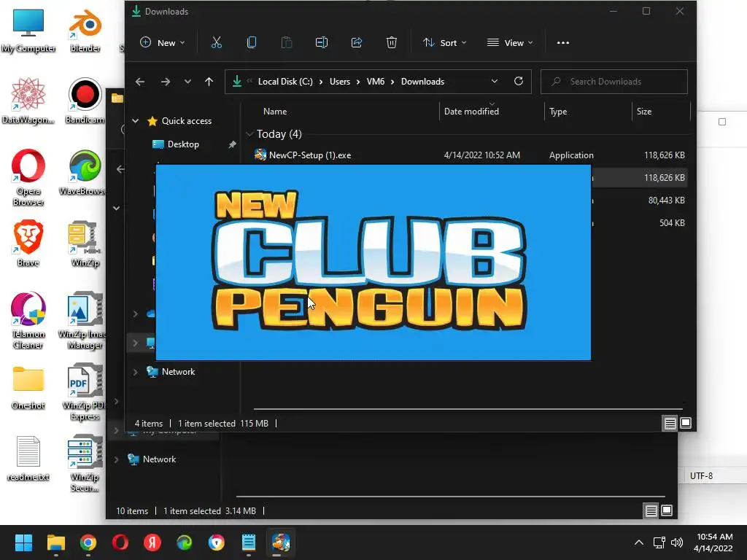Refresh the Downloads folder

coord(519,81)
